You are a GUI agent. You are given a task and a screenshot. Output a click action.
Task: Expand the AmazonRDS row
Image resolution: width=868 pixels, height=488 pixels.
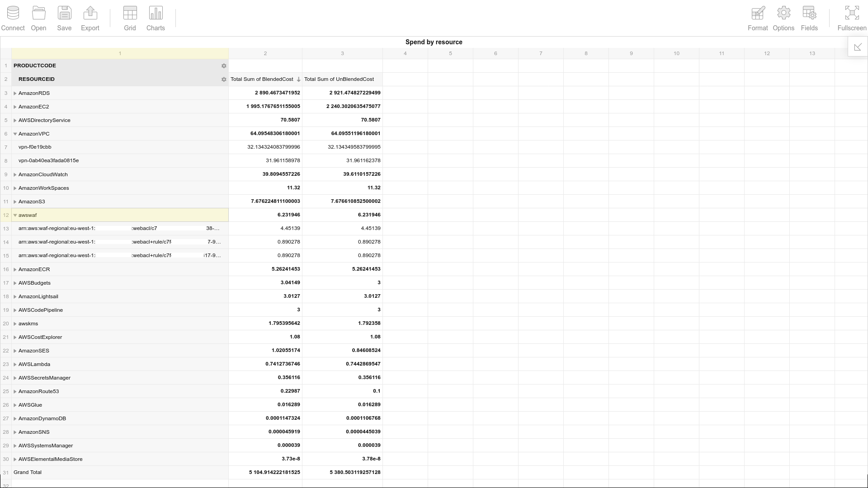click(15, 93)
